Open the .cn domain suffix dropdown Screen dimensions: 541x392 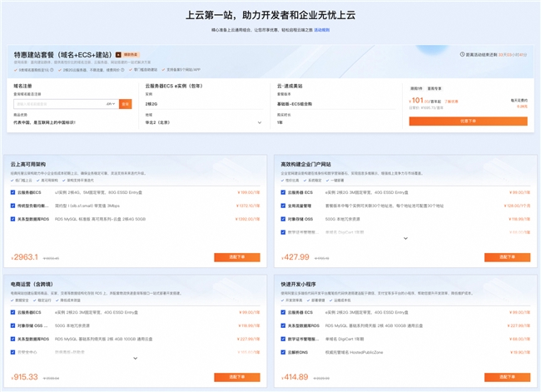[x=111, y=104]
